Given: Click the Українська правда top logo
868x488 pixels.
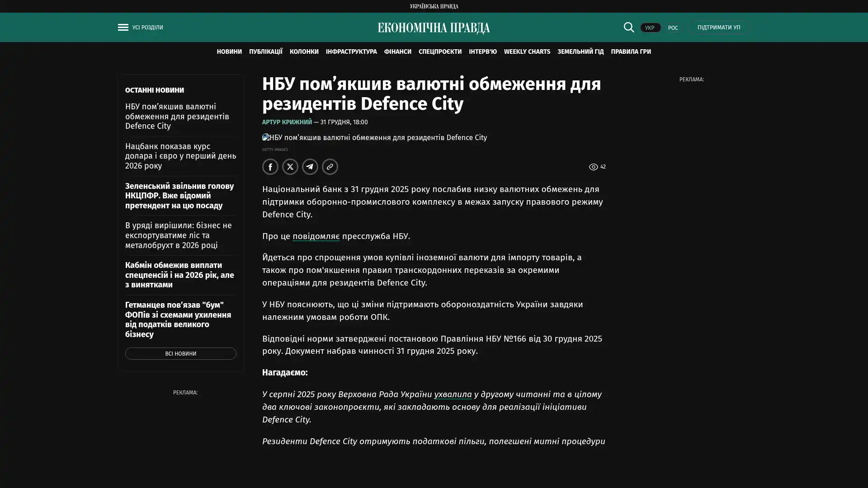Looking at the screenshot, I should (x=434, y=6).
